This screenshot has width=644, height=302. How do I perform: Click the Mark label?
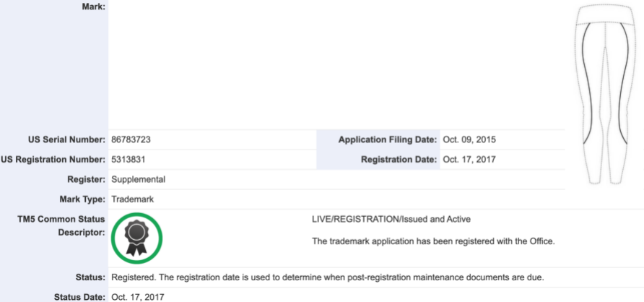point(94,7)
